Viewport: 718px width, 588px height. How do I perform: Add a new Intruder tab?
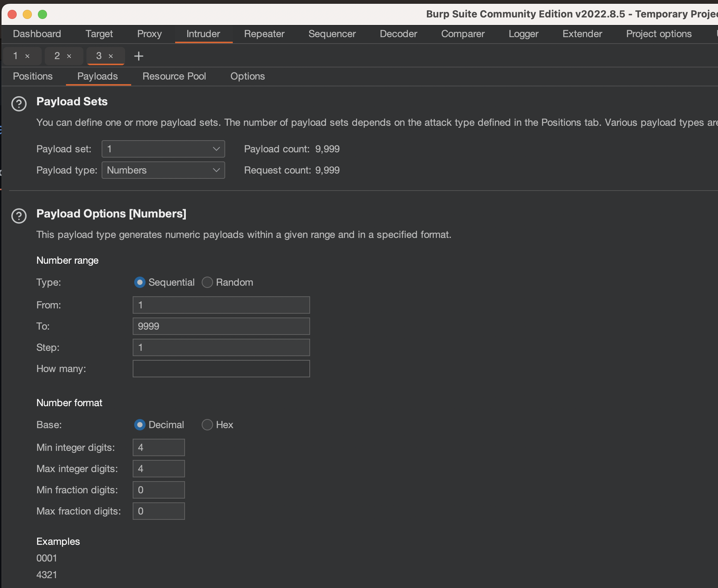pyautogui.click(x=139, y=56)
